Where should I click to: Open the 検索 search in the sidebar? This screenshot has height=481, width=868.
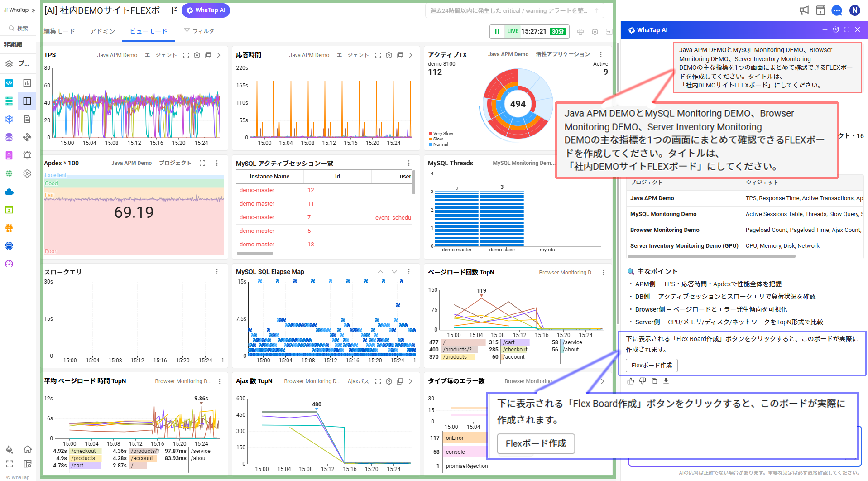(x=18, y=29)
